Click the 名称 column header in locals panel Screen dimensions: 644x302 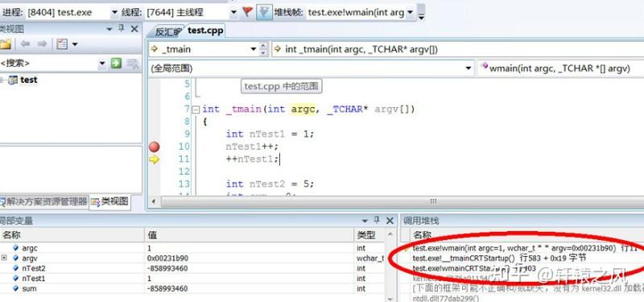click(x=72, y=235)
